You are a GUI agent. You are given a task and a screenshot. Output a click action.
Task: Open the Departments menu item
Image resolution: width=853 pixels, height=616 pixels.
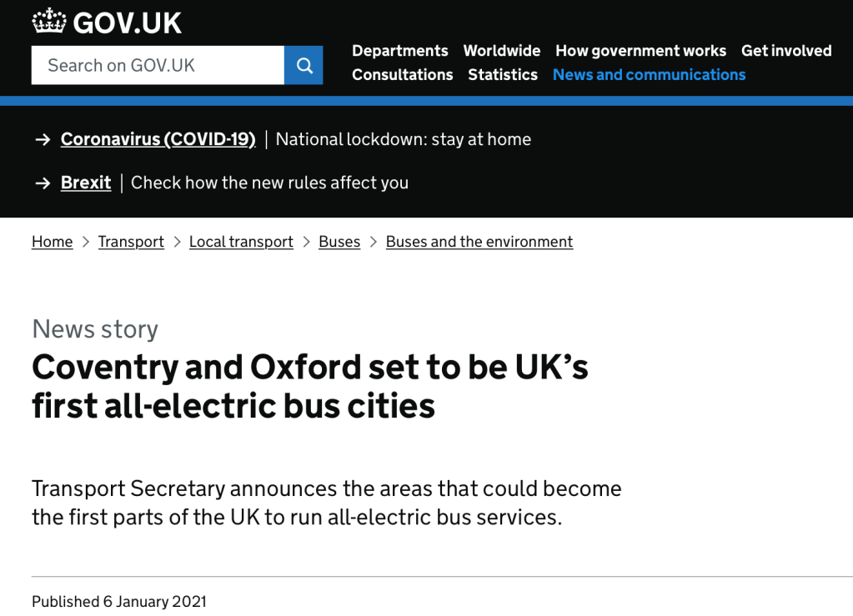click(x=399, y=51)
